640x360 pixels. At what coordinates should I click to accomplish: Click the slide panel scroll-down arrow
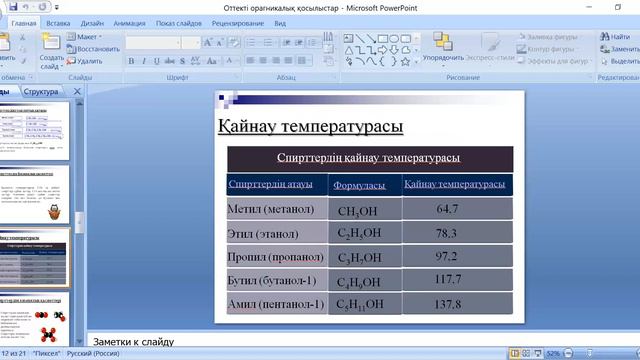click(x=80, y=341)
